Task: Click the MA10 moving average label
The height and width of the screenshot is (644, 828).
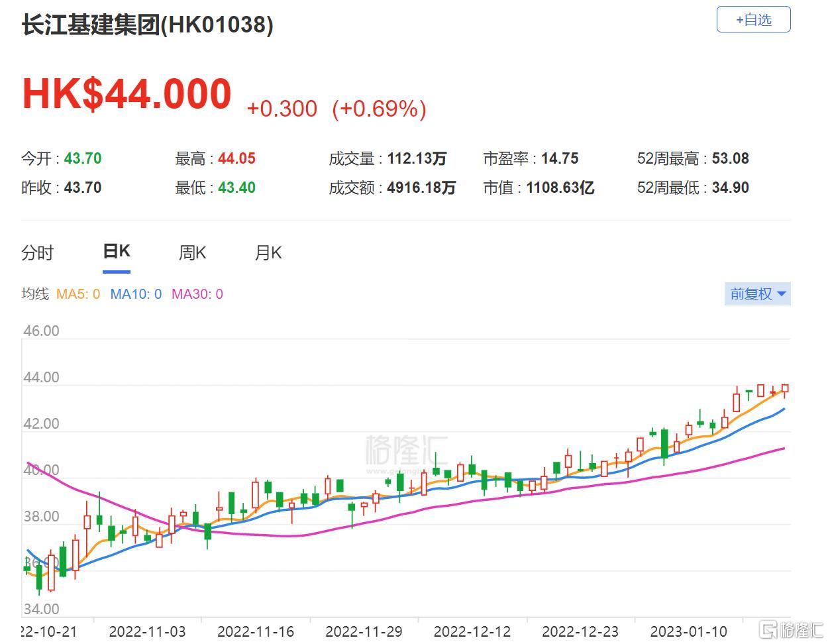Action: [136, 294]
